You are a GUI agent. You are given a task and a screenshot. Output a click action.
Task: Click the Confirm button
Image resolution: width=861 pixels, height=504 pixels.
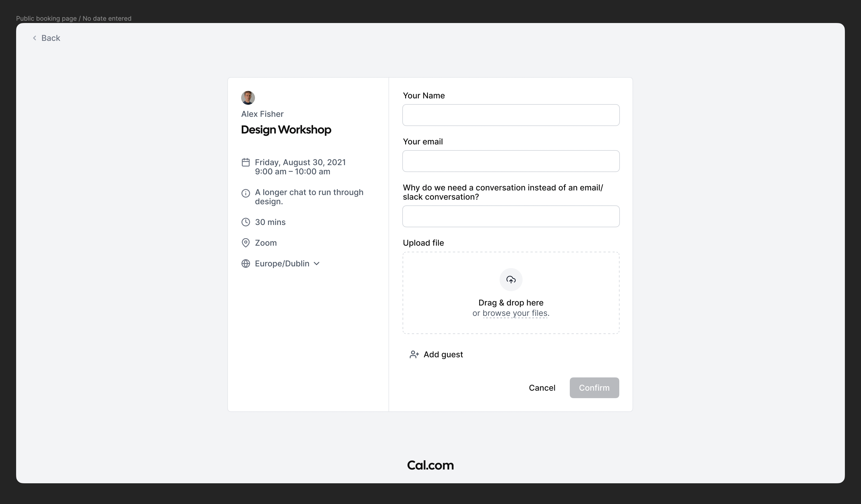click(x=594, y=388)
